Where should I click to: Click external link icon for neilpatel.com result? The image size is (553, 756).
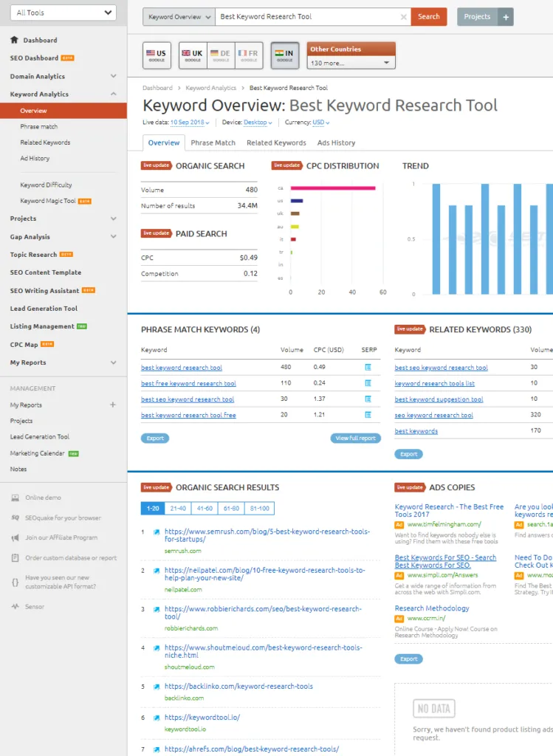tap(157, 571)
